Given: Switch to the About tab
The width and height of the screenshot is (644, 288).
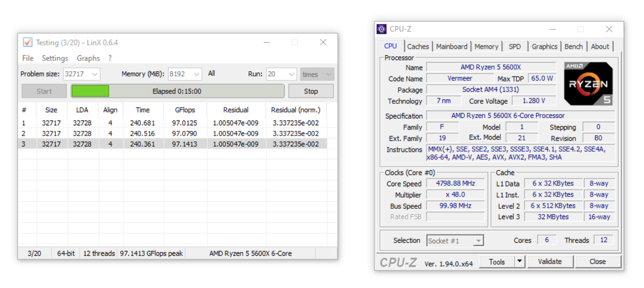Looking at the screenshot, I should pos(600,47).
